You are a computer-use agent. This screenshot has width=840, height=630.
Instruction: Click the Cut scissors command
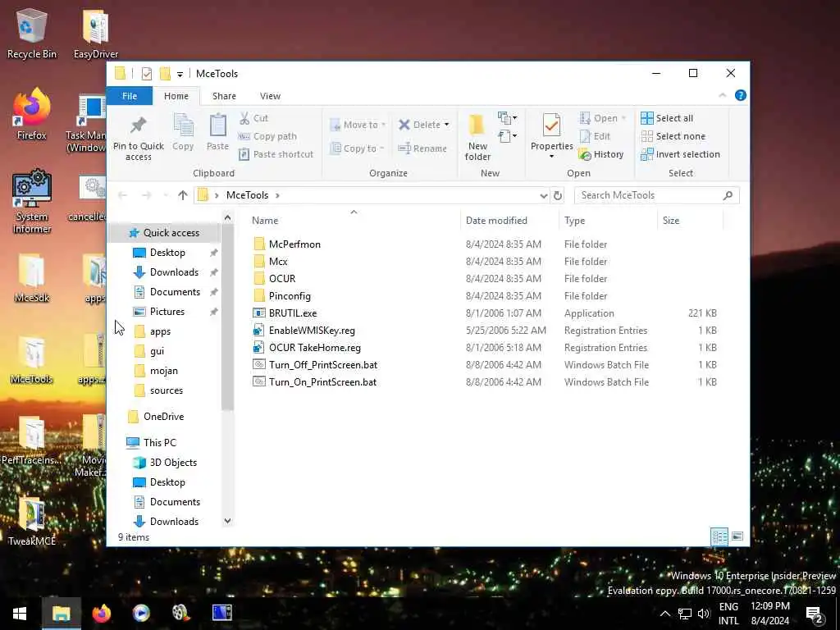(x=253, y=118)
